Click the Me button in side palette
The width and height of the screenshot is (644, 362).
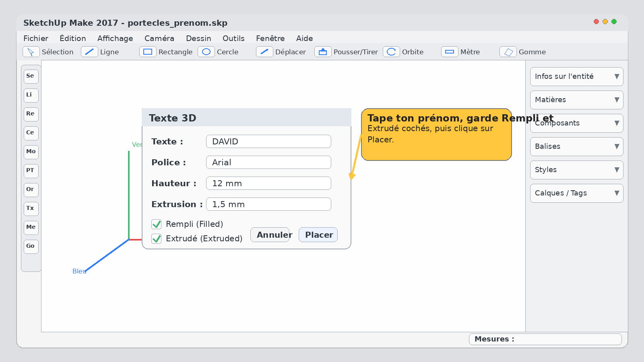pyautogui.click(x=31, y=228)
